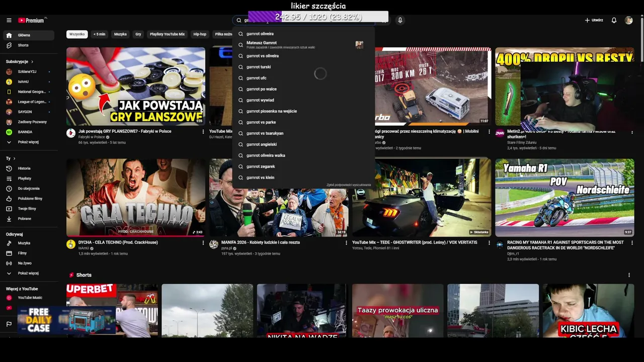Open the 'YouTube Mix – TEDE - GHOSTWRITER' title
This screenshot has width=644, height=362.
coord(415,242)
